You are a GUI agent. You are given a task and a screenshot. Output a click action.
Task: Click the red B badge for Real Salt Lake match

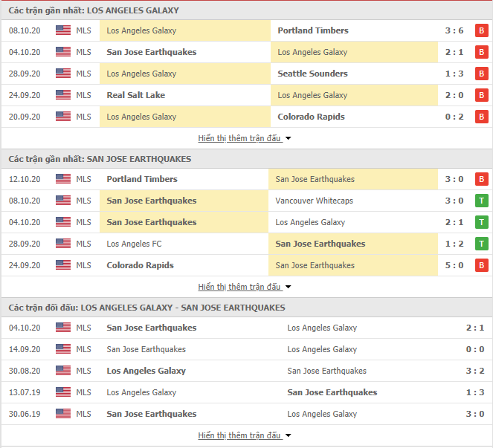[481, 95]
